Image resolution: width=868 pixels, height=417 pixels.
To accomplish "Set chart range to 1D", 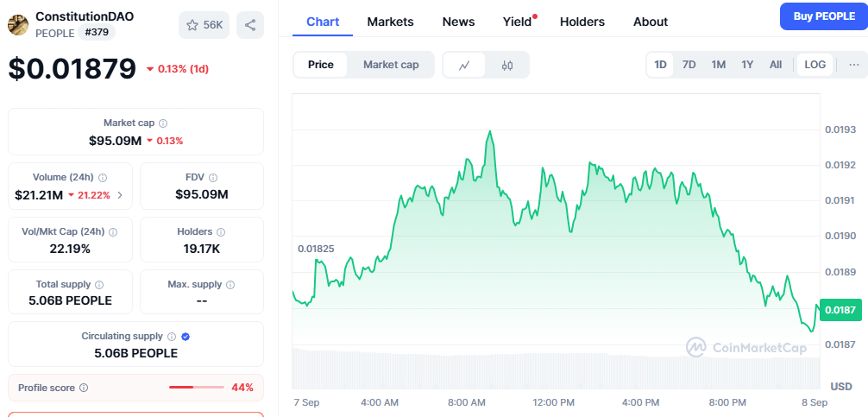I will coord(660,65).
